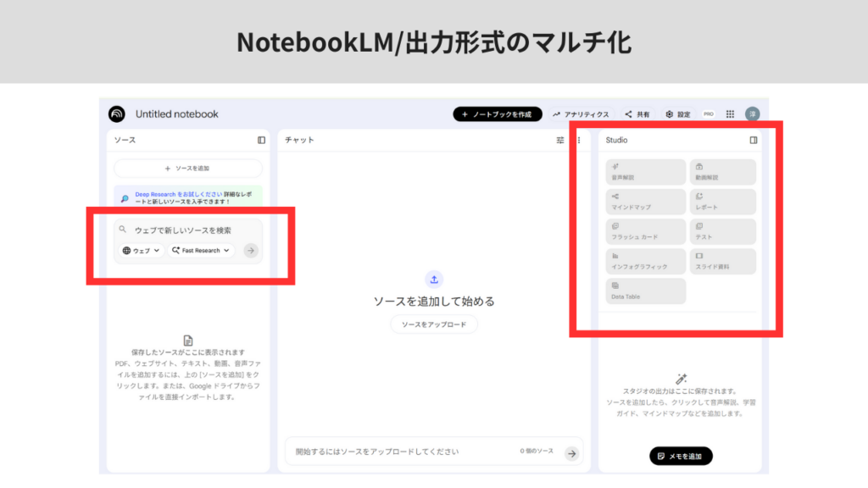Expand the ウェブ source type dropdown

click(x=141, y=251)
